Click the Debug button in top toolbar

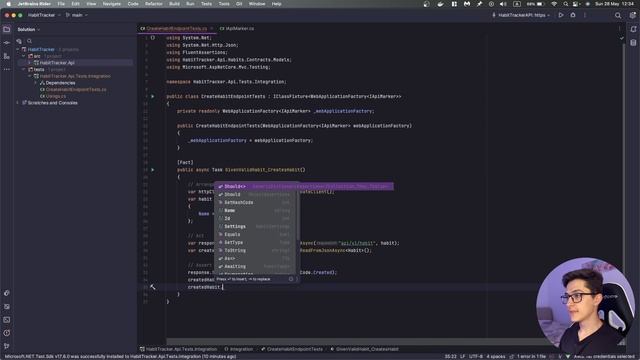point(573,15)
